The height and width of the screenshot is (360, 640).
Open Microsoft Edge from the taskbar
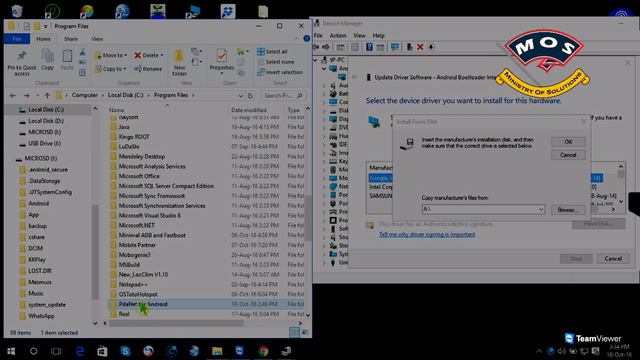(80, 351)
